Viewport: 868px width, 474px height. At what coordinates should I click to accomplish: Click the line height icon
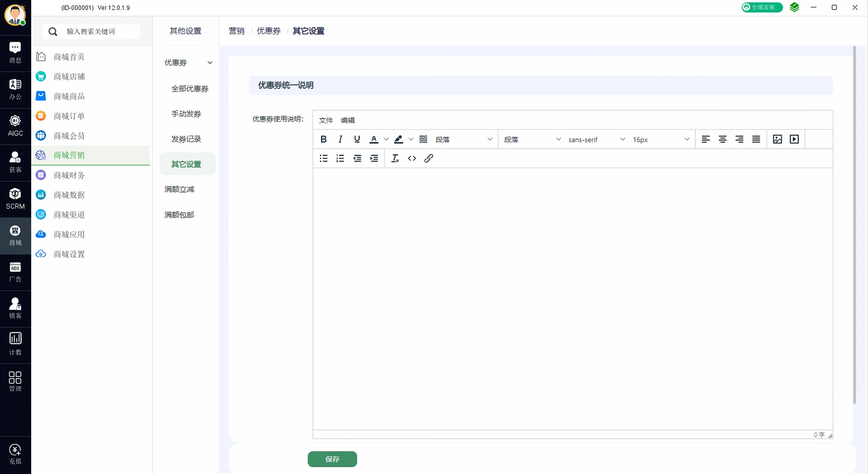pos(423,140)
